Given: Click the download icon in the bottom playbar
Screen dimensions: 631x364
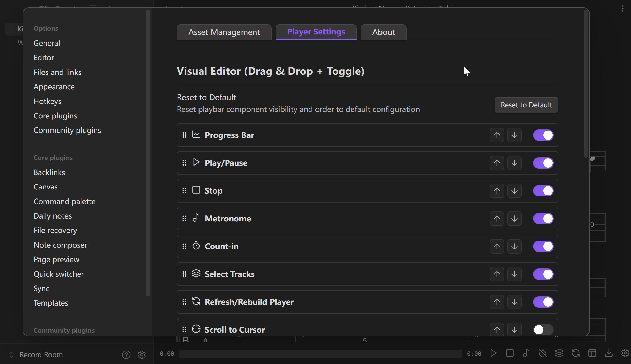Looking at the screenshot, I should click(x=609, y=353).
